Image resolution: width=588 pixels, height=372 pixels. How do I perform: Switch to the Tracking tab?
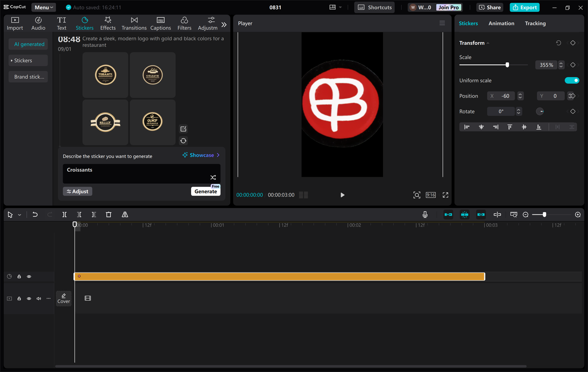coord(535,23)
